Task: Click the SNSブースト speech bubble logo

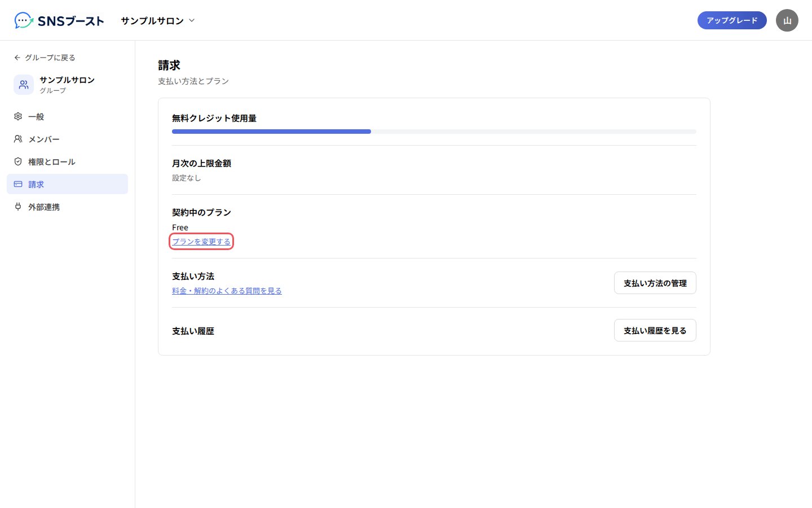Action: [24, 20]
